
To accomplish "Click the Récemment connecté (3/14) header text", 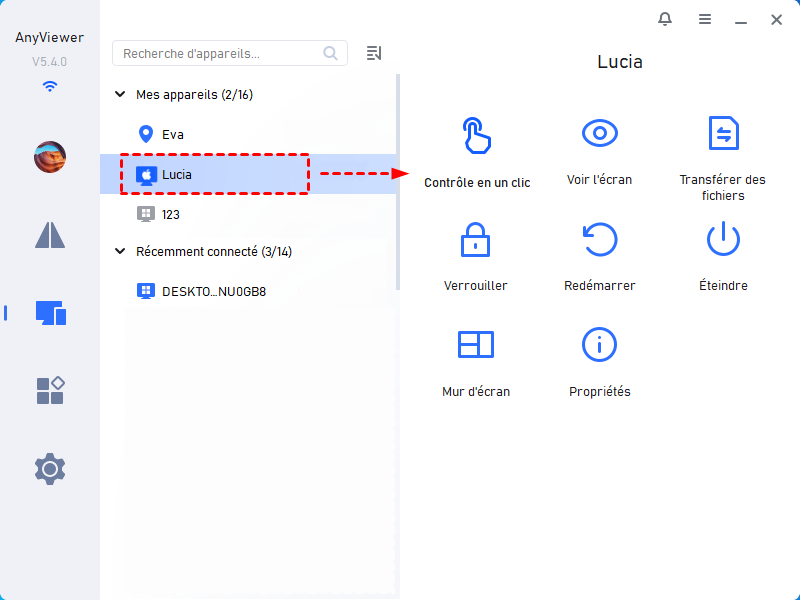I will point(214,252).
